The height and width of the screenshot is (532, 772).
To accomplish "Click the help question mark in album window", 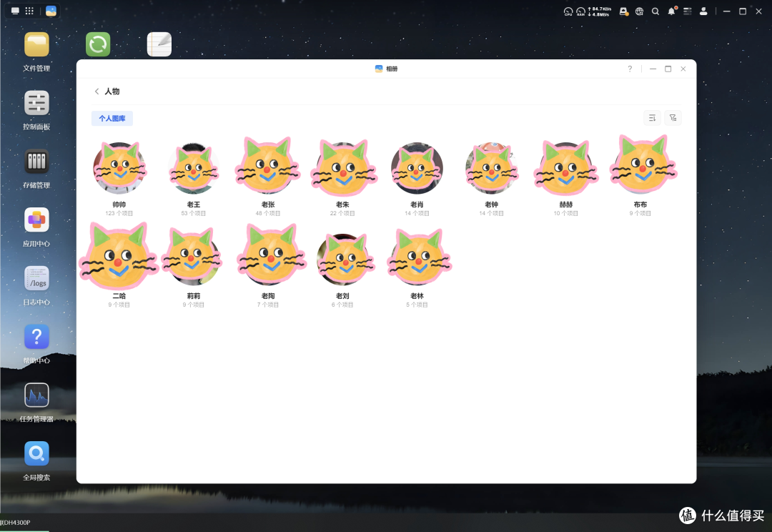I will point(630,69).
